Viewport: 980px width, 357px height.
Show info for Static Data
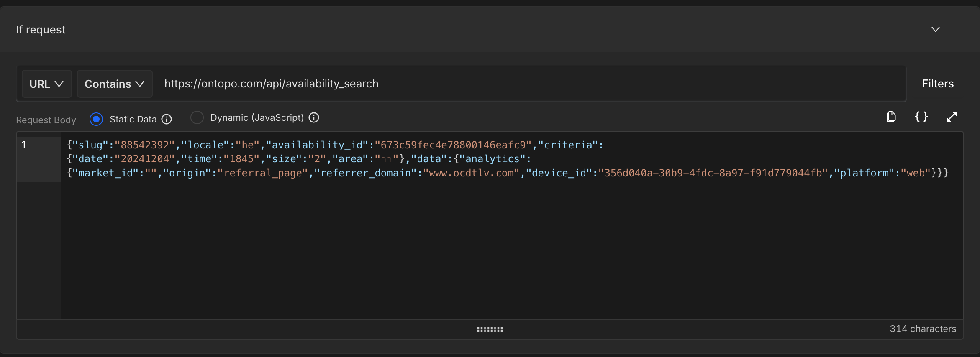click(x=167, y=120)
